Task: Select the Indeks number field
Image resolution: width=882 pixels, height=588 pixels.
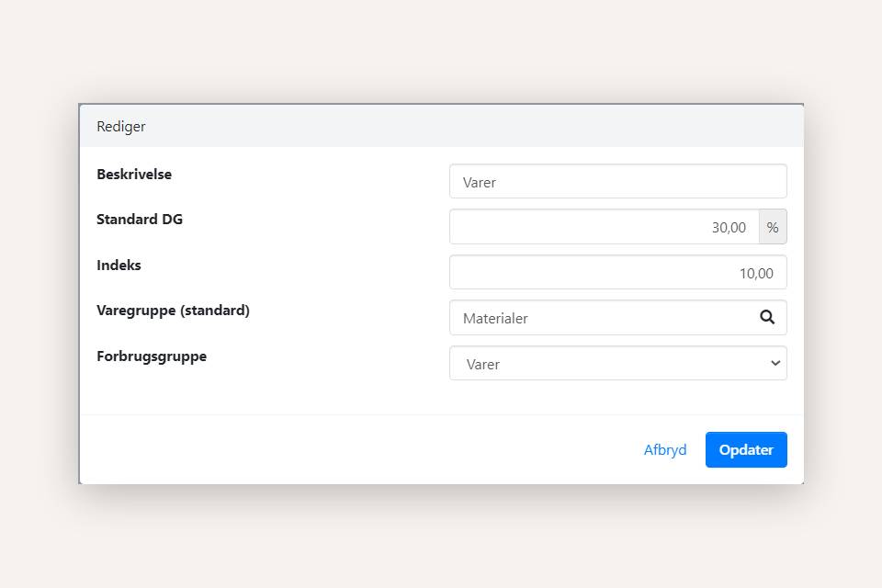Action: pos(617,273)
